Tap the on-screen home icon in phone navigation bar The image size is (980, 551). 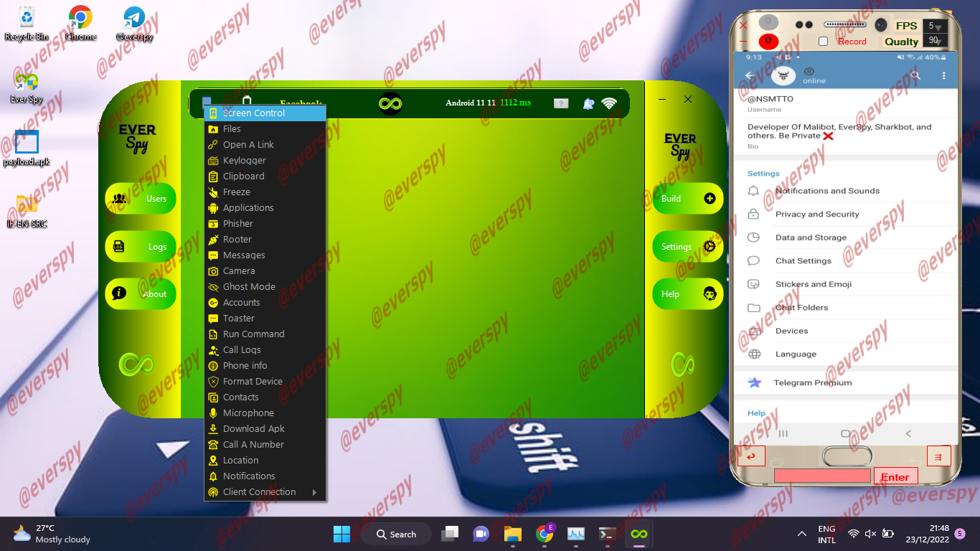(x=846, y=433)
